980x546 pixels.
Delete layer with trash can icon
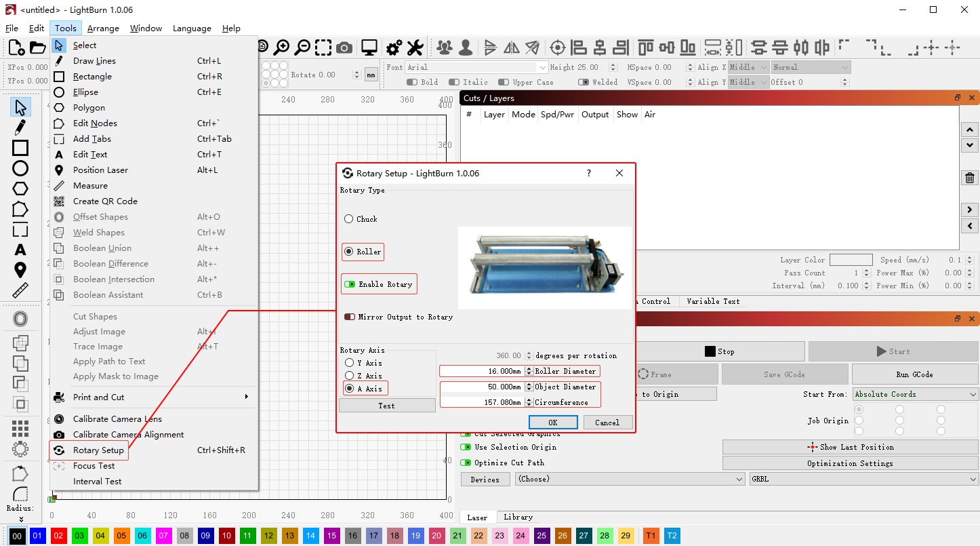970,178
